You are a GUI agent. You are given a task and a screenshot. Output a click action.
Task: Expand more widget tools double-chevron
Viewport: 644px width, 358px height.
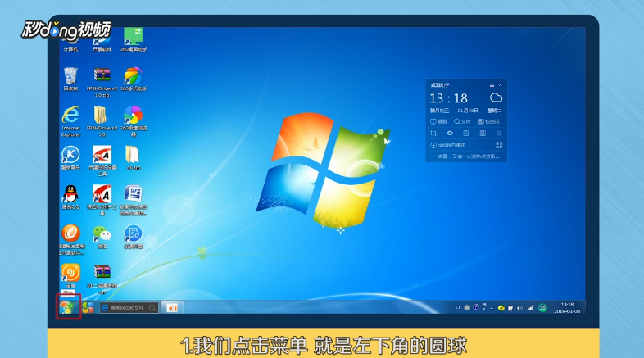coord(499,133)
